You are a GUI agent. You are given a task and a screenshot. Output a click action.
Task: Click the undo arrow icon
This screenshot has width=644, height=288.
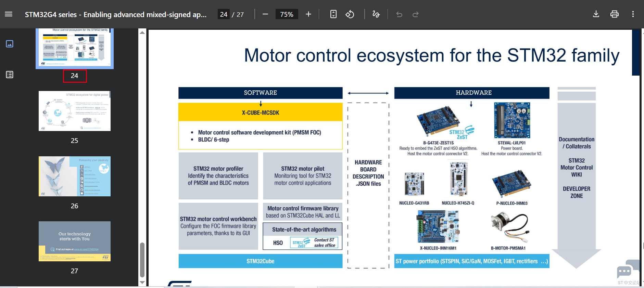[399, 14]
